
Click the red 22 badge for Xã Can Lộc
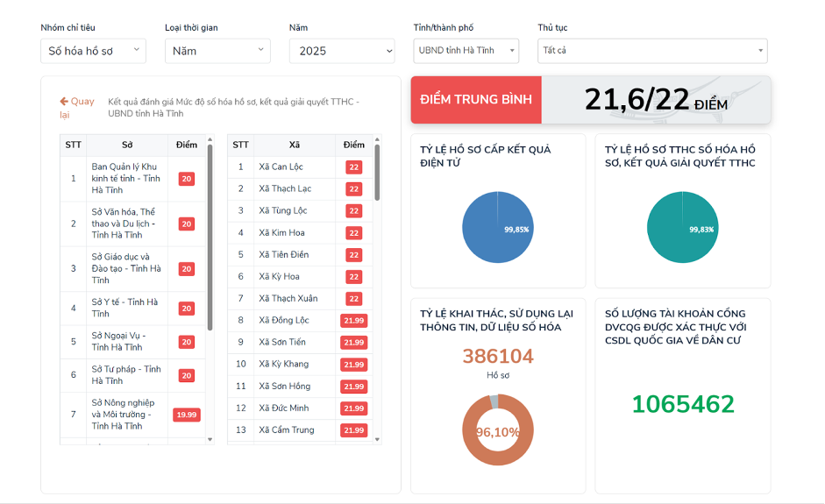point(353,167)
